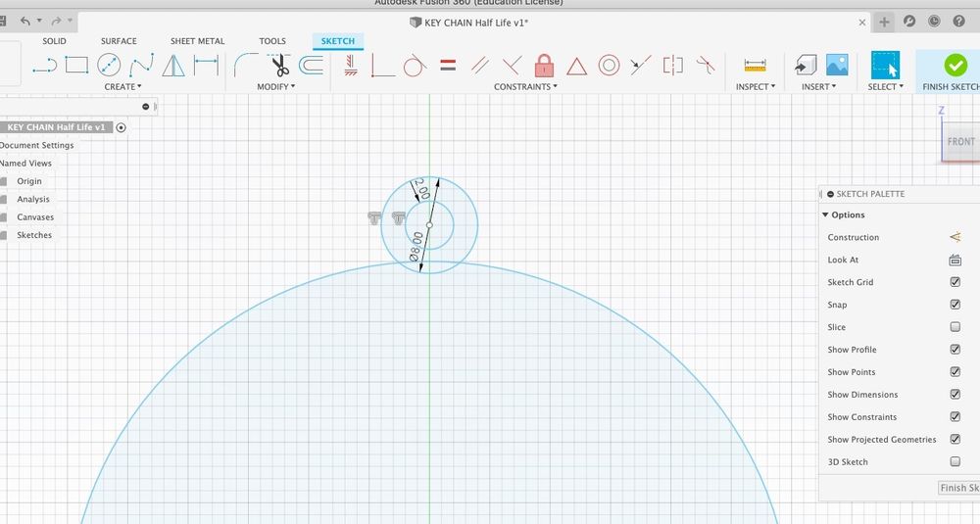Viewport: 980px width, 524px height.
Task: Apply the Midpoint triangle constraint
Action: tap(577, 66)
